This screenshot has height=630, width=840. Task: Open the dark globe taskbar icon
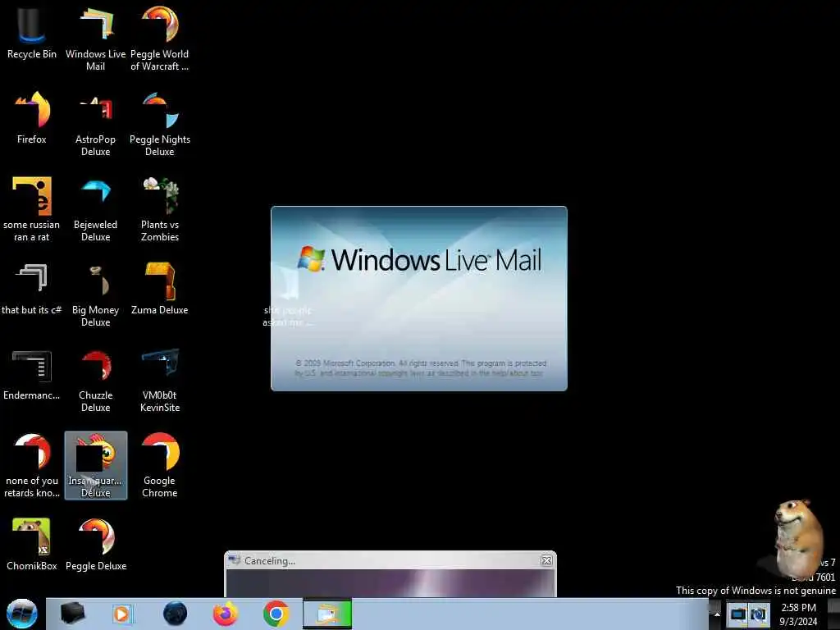click(x=176, y=614)
